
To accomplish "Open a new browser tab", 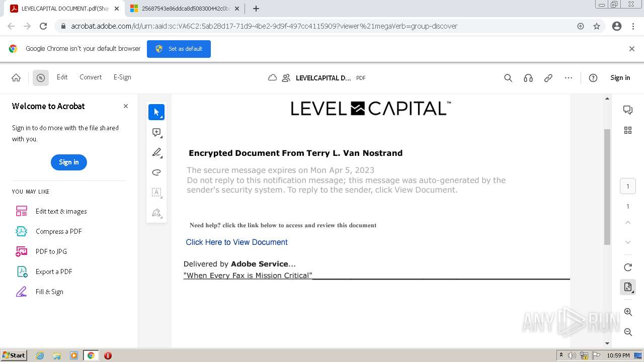I will pyautogui.click(x=256, y=9).
